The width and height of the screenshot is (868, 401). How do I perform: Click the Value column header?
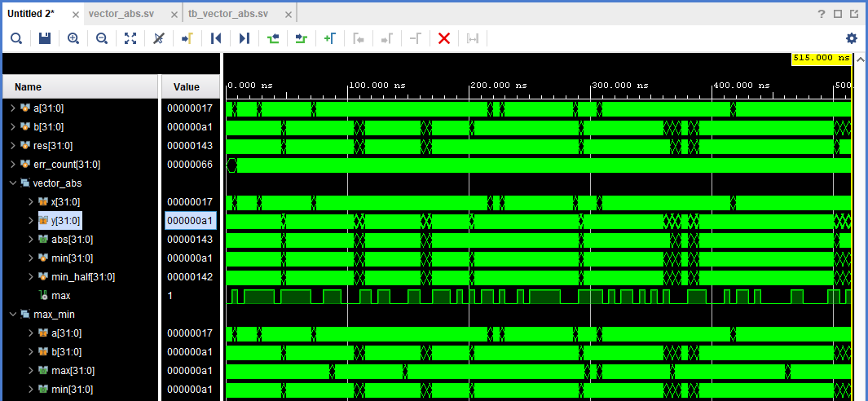(x=187, y=87)
